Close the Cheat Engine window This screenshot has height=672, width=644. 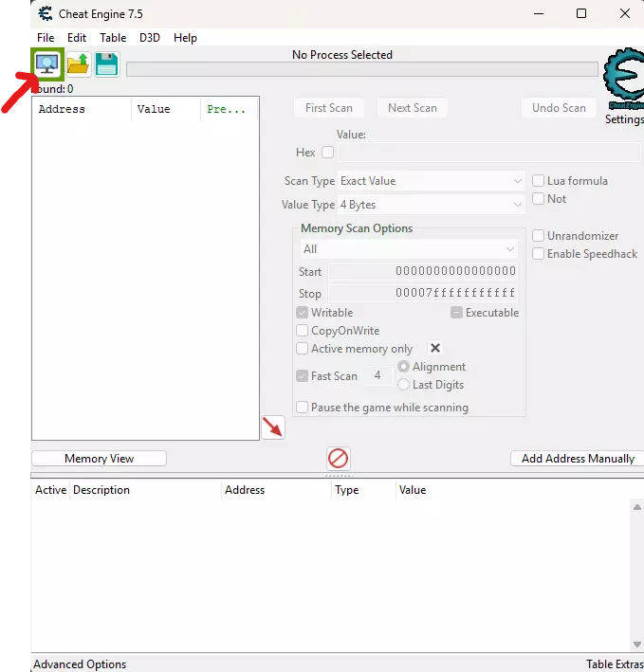coord(625,13)
